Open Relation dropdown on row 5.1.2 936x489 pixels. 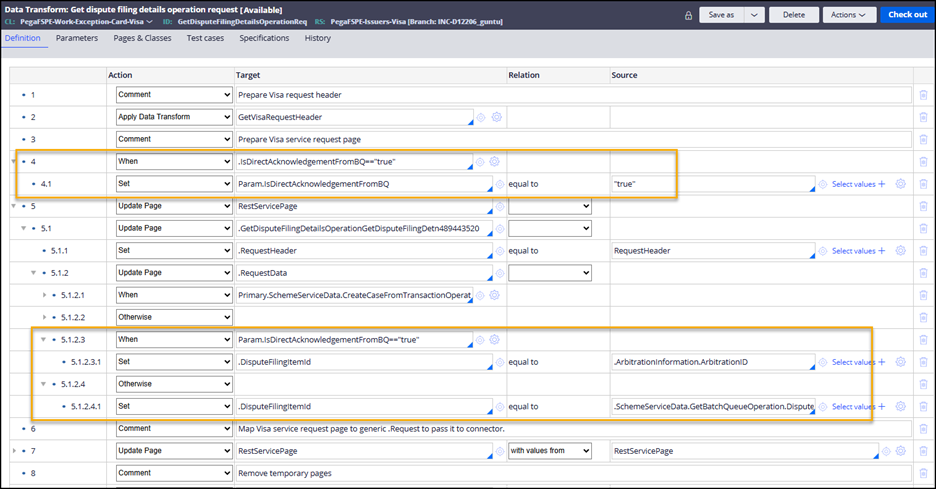(550, 273)
